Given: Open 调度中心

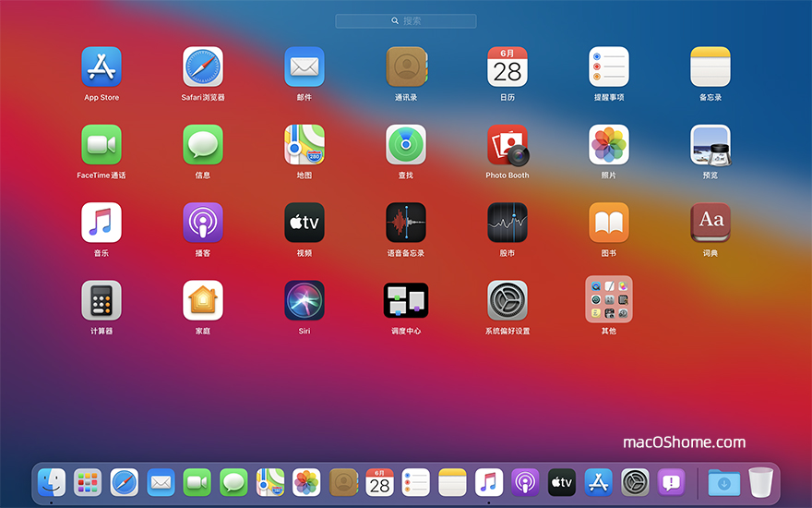Looking at the screenshot, I should (x=406, y=300).
